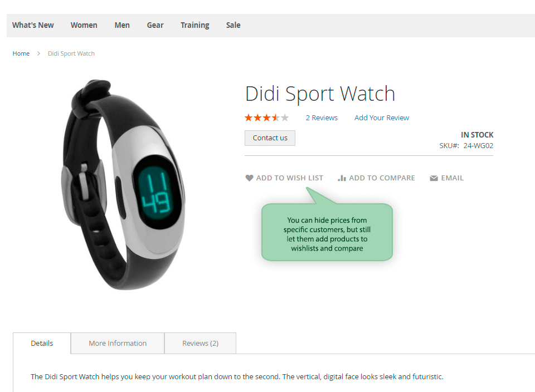
Task: Open the Women category menu
Action: point(84,25)
